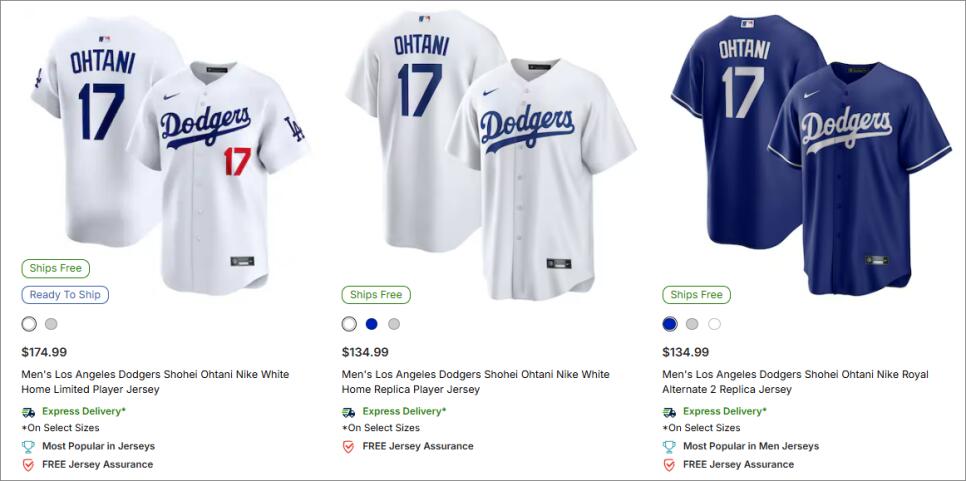
Task: Click Ships Free badge on Royal Alternate jersey
Action: (696, 295)
